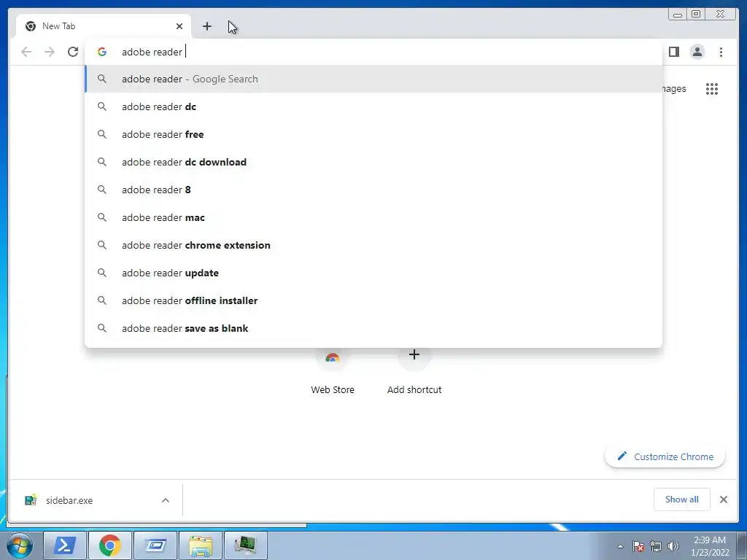The height and width of the screenshot is (560, 747).
Task: Open the volume speaker tray icon
Action: click(x=673, y=546)
